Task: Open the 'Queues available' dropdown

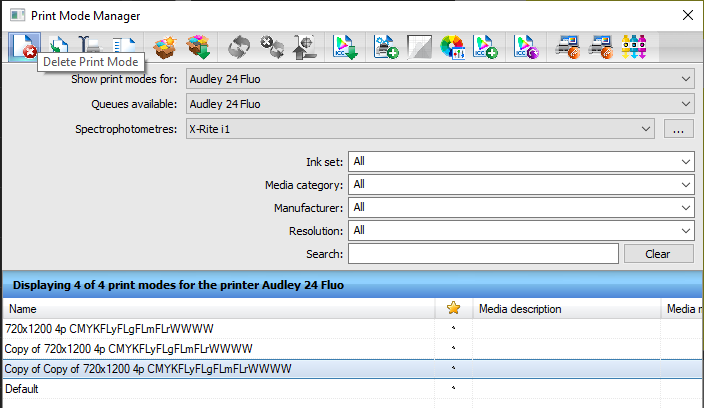Action: (440, 104)
